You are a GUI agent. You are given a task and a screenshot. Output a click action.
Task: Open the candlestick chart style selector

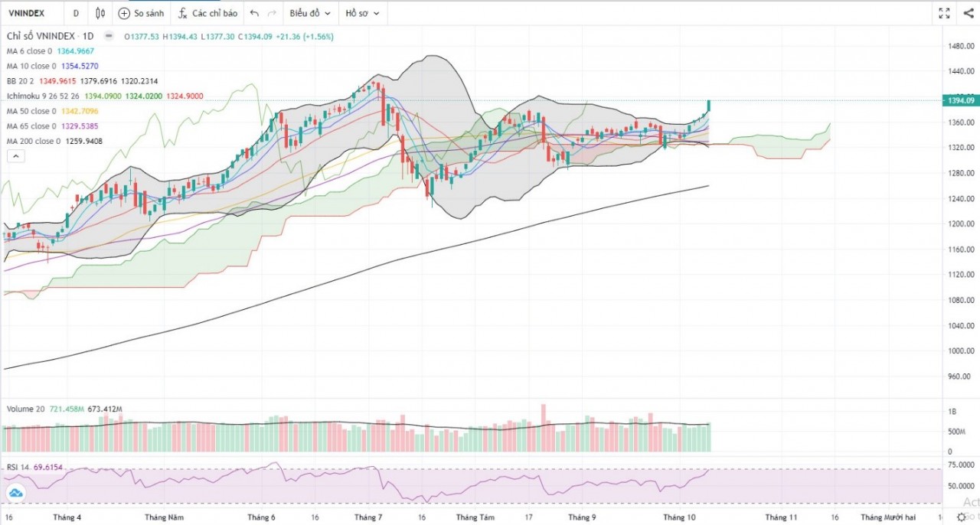tap(100, 13)
